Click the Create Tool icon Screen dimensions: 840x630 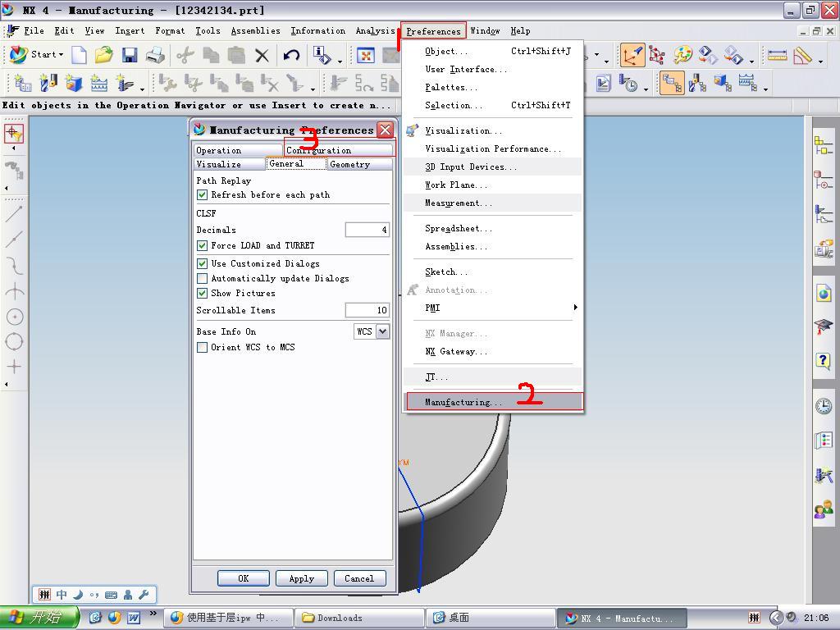point(48,84)
